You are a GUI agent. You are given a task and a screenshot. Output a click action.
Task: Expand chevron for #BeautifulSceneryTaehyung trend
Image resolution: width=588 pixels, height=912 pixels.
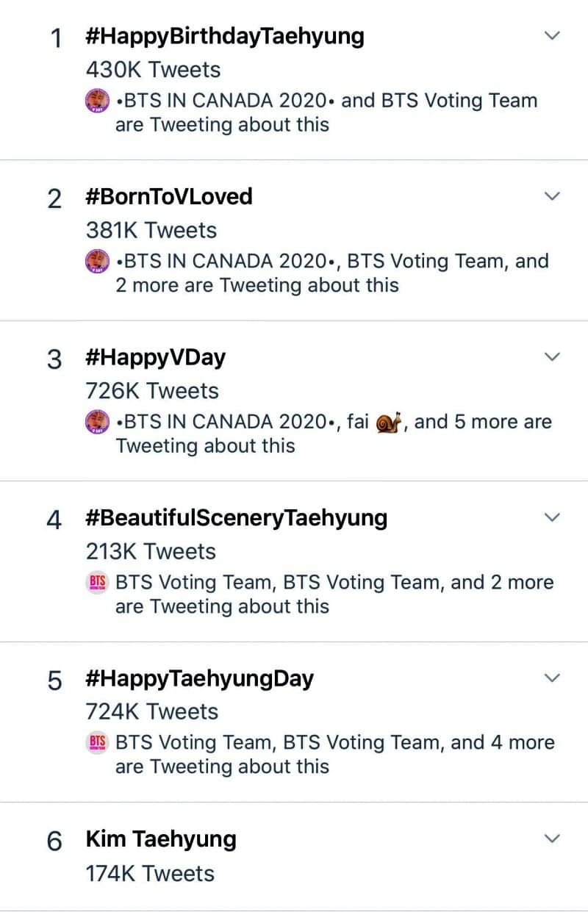pyautogui.click(x=551, y=517)
